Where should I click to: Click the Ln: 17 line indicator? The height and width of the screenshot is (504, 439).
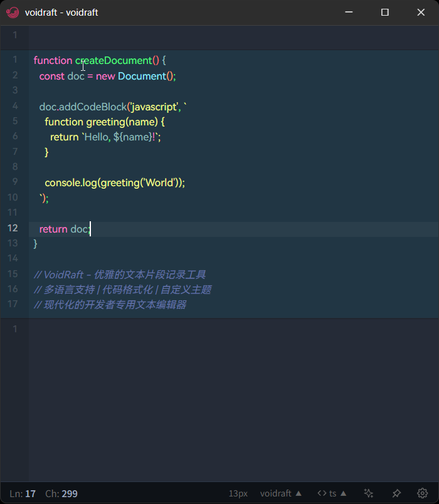[x=23, y=494]
